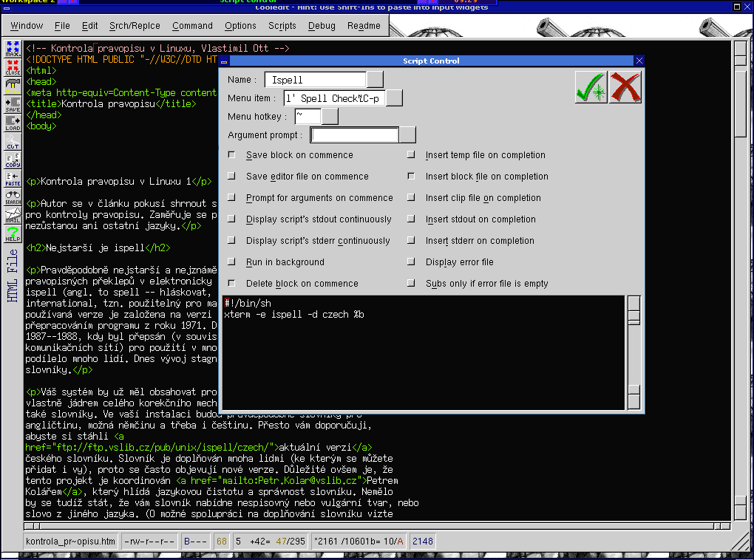Toggle Insert block file on completion
This screenshot has height=560, width=754.
(411, 177)
